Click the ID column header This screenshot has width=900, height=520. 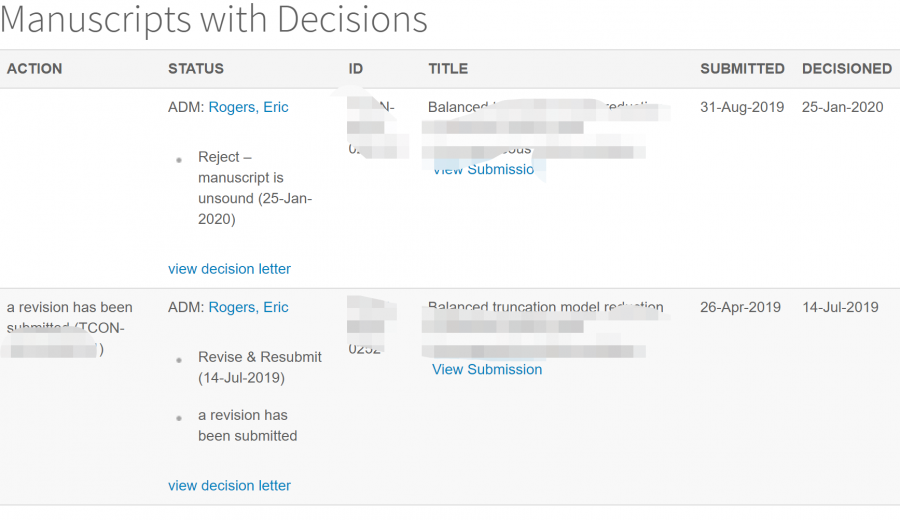(356, 69)
